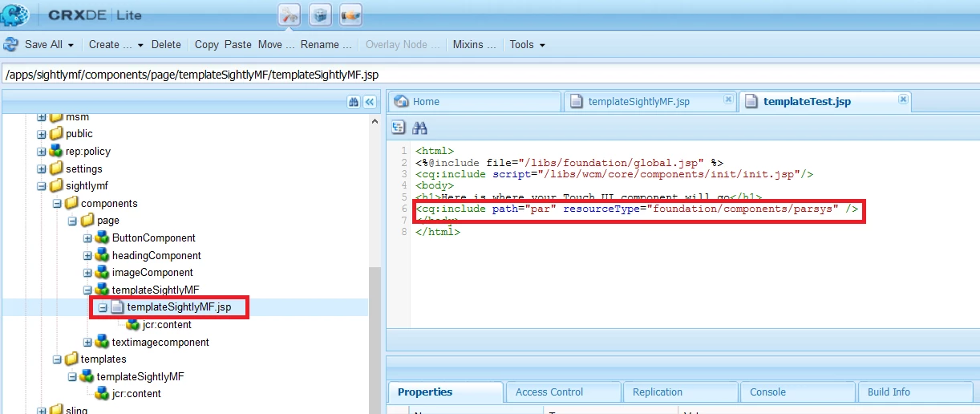Select the templateTest.jsp editor tab
This screenshot has width=980, height=414.
coord(824,102)
